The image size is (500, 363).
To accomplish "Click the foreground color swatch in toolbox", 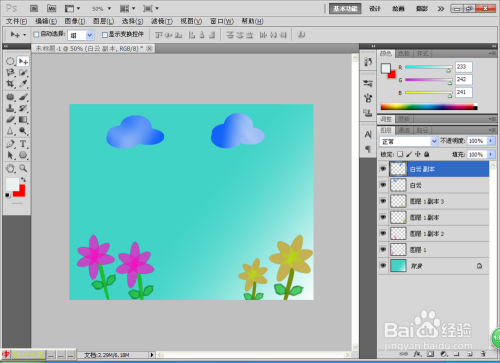I will (x=12, y=184).
